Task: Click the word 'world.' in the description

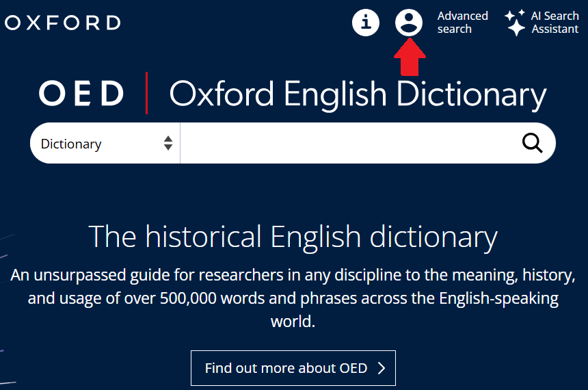Action: coord(293,322)
